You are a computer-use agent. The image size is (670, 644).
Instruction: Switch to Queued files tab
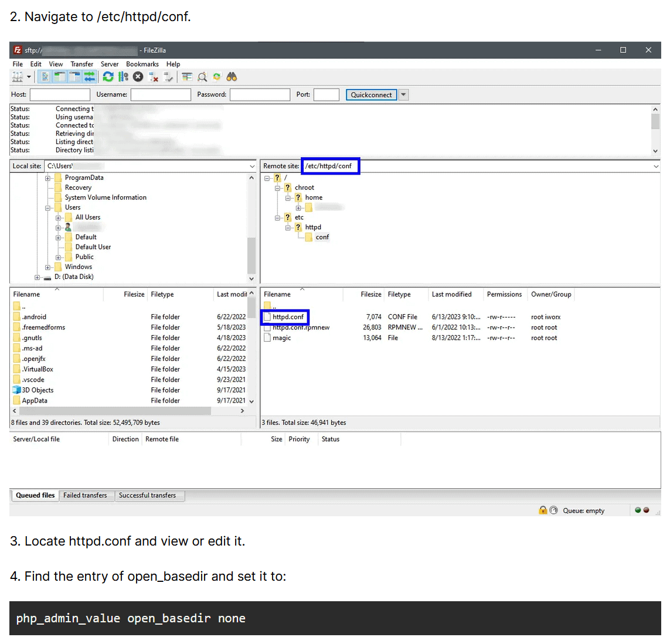pyautogui.click(x=35, y=495)
